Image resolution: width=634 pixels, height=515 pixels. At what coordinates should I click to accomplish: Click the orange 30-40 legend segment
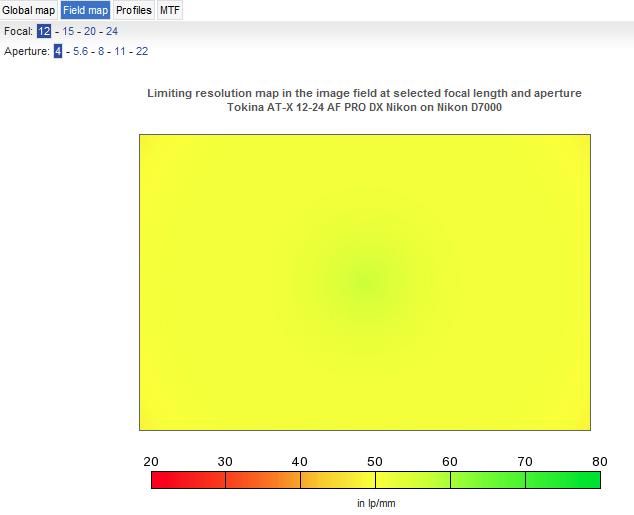pyautogui.click(x=263, y=480)
